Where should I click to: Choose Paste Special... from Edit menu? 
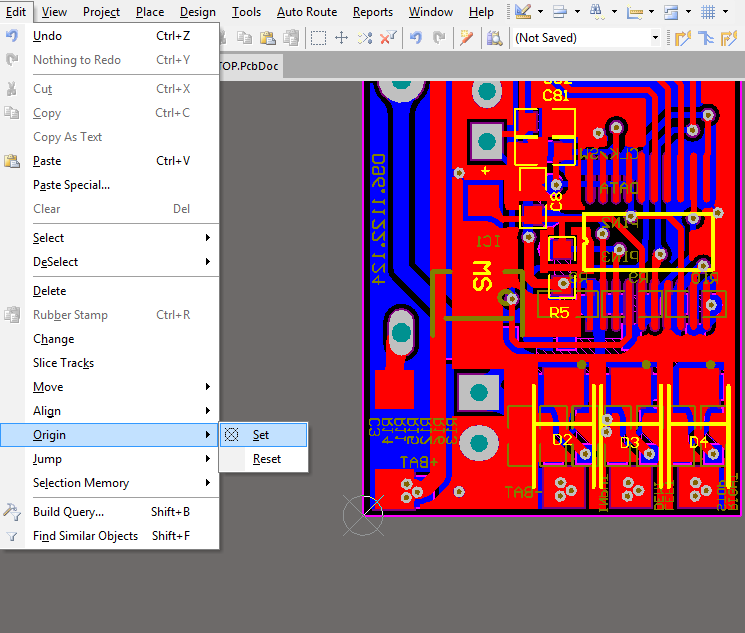pyautogui.click(x=110, y=185)
